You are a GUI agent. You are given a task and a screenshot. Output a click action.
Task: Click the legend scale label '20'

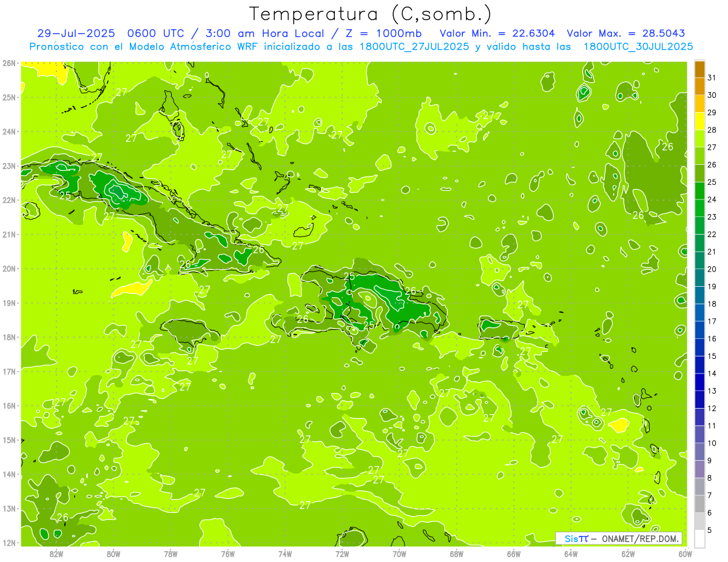pyautogui.click(x=712, y=269)
